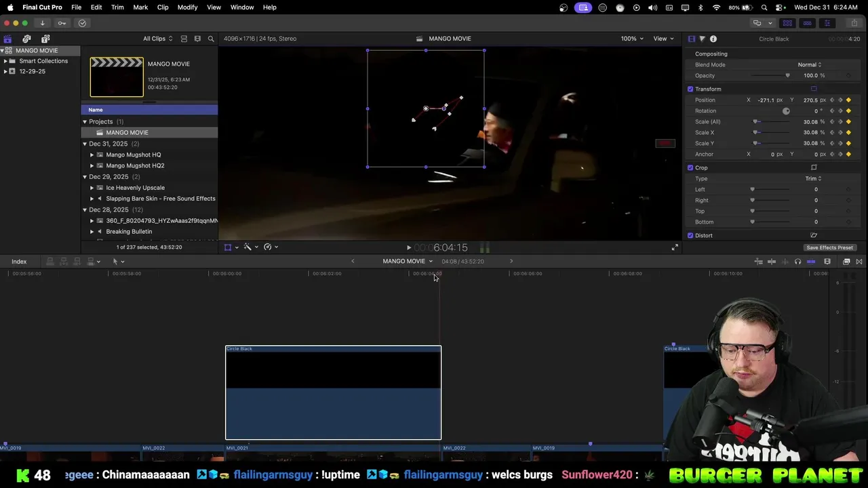Expand the 12-29-25 event

[5, 71]
